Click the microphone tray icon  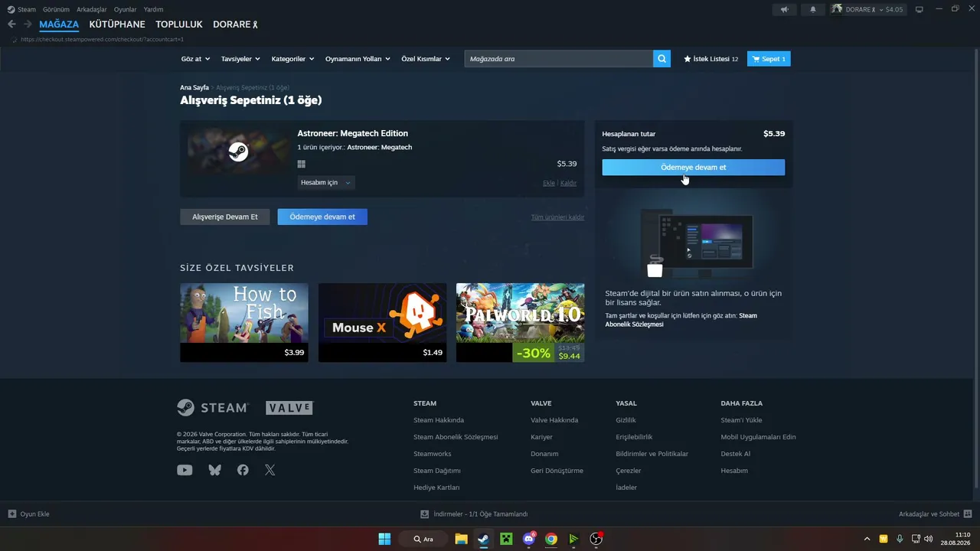tap(900, 539)
